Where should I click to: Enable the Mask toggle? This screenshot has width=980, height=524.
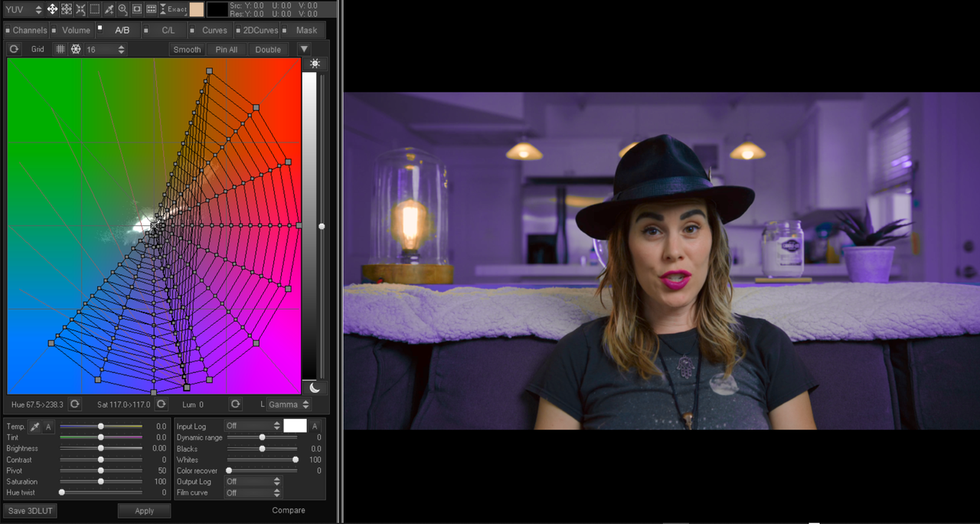(285, 31)
